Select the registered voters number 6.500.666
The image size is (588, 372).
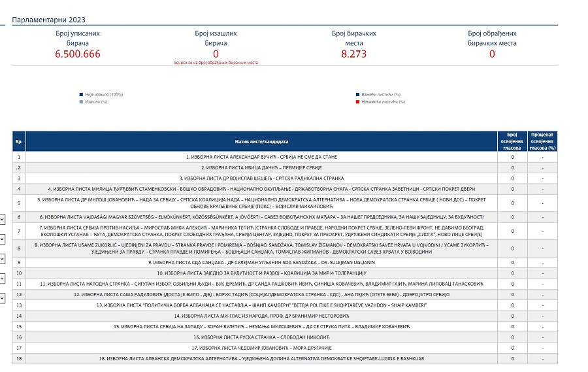click(78, 54)
